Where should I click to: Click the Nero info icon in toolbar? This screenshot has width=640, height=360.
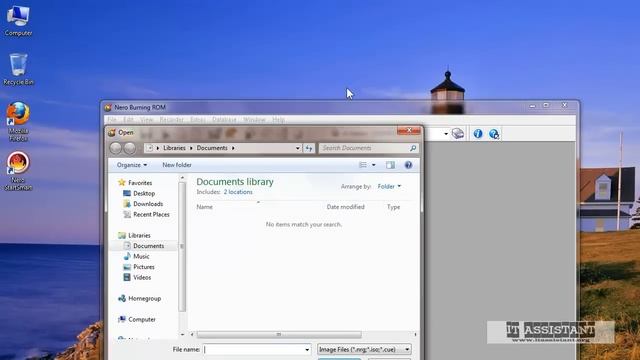(x=478, y=133)
